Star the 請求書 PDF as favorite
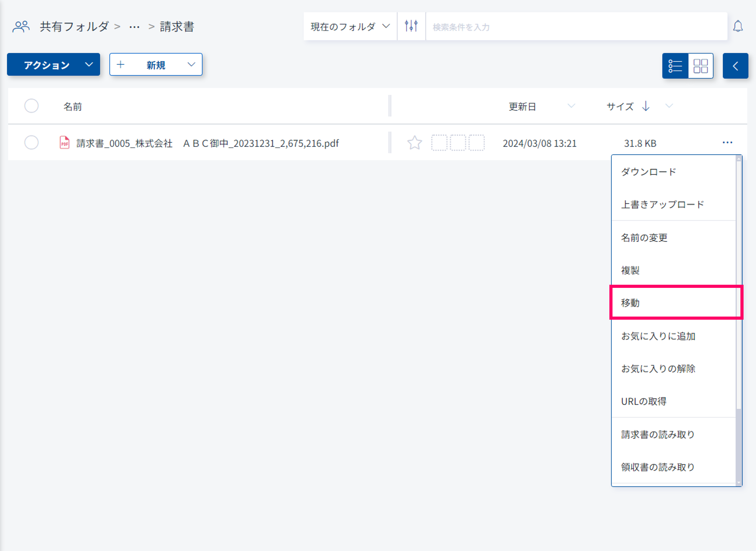The height and width of the screenshot is (551, 756). (x=414, y=143)
